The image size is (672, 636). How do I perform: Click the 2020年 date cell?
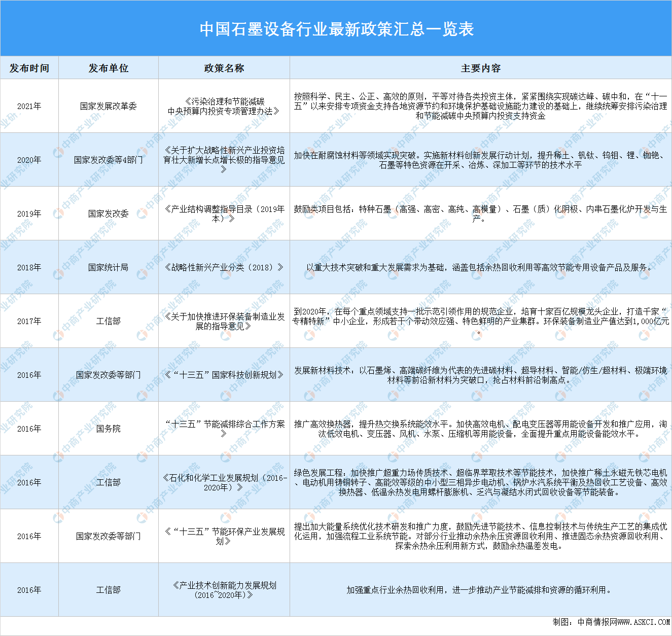click(x=29, y=160)
